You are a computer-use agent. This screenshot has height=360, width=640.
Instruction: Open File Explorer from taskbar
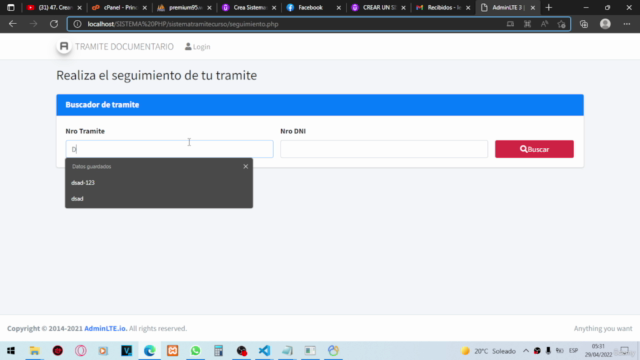pos(34,351)
